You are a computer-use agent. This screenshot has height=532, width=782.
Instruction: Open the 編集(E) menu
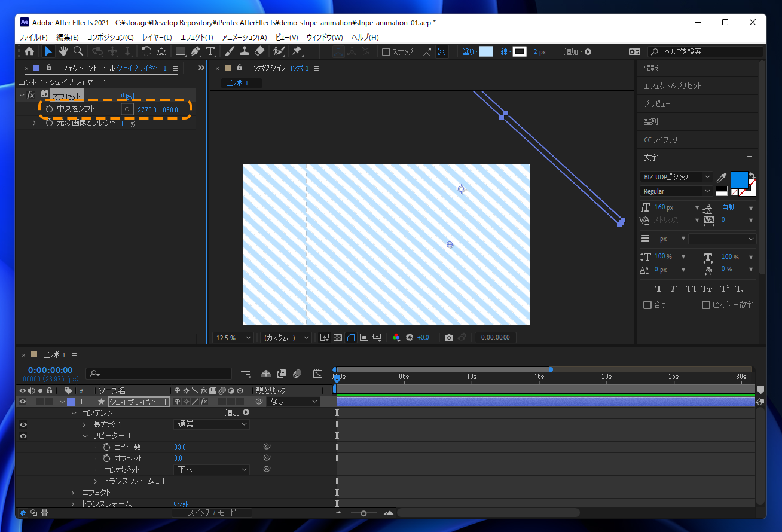pos(68,38)
